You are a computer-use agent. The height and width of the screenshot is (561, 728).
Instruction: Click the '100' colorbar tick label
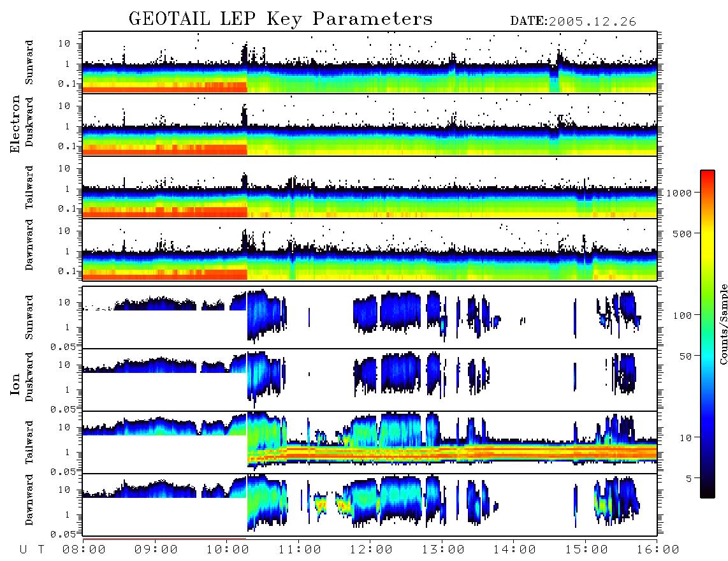click(x=682, y=316)
